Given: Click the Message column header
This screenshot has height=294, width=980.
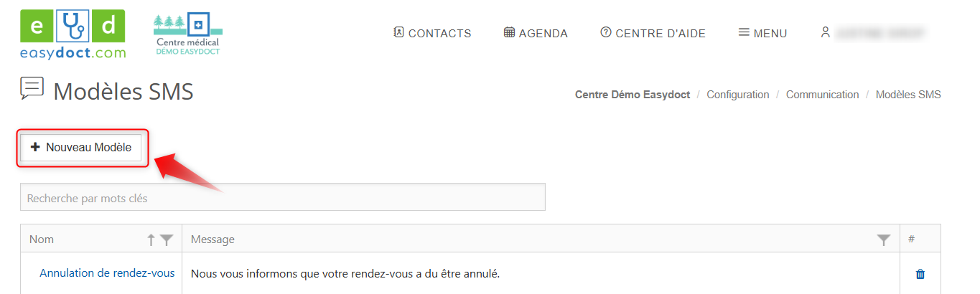Looking at the screenshot, I should (213, 240).
